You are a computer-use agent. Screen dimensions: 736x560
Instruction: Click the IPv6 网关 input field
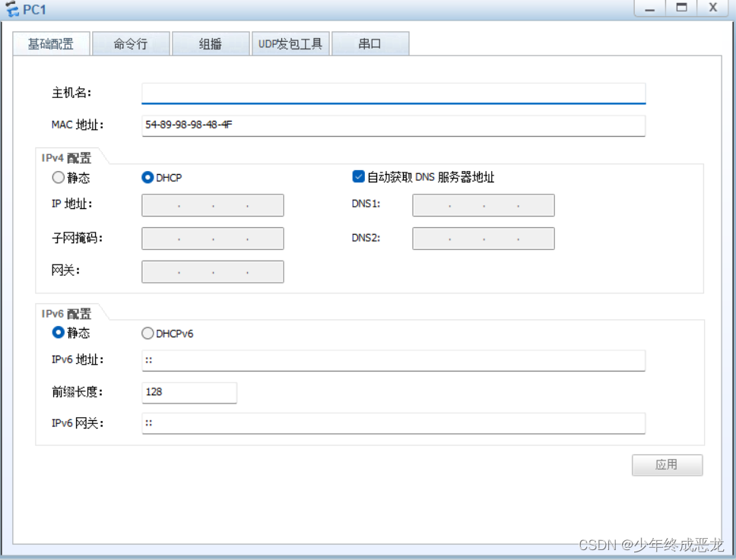393,423
